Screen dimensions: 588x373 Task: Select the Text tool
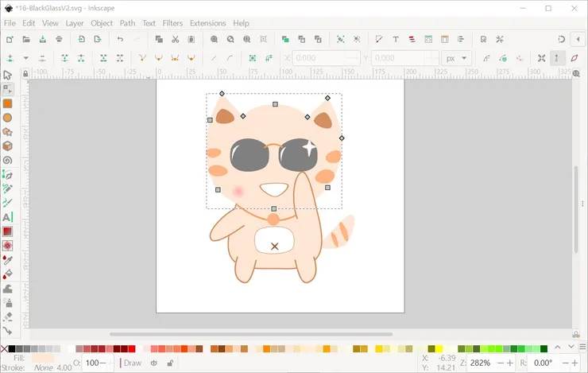[x=7, y=217]
